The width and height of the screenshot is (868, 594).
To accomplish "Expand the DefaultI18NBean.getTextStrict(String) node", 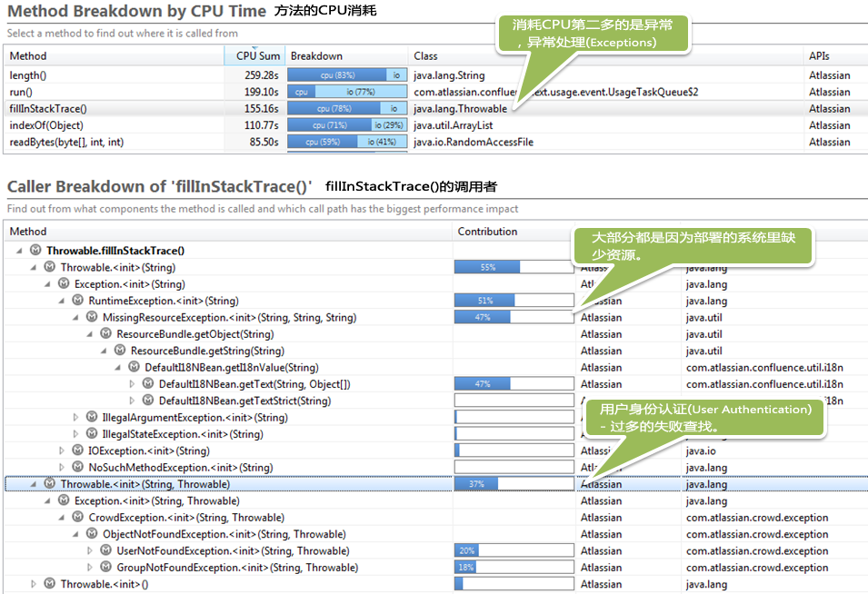I will point(132,401).
